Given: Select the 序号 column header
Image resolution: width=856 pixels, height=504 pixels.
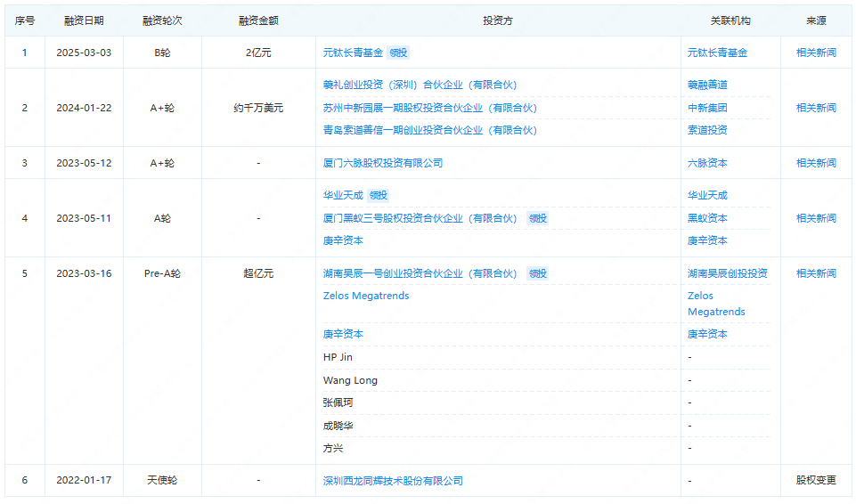Looking at the screenshot, I should tap(25, 20).
